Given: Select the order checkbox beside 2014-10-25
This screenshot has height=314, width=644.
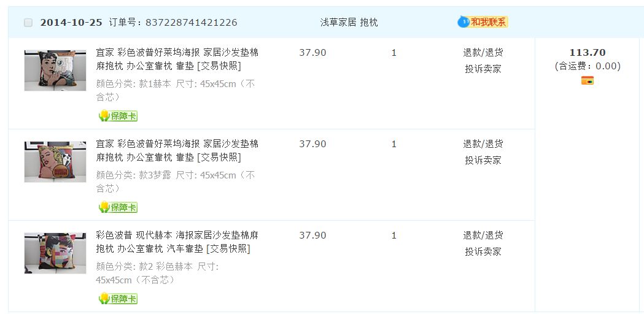Looking at the screenshot, I should tap(28, 23).
